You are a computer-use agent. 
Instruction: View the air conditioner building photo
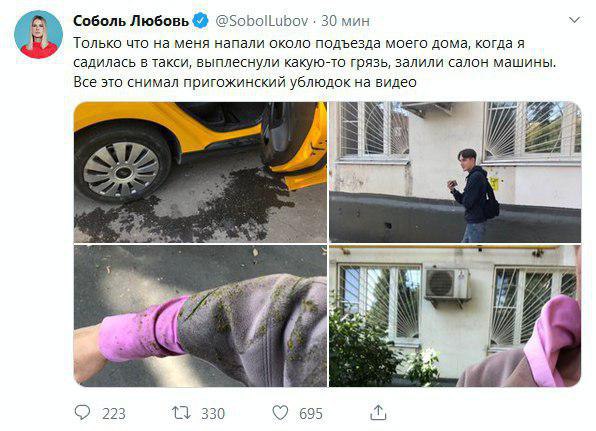tap(455, 316)
